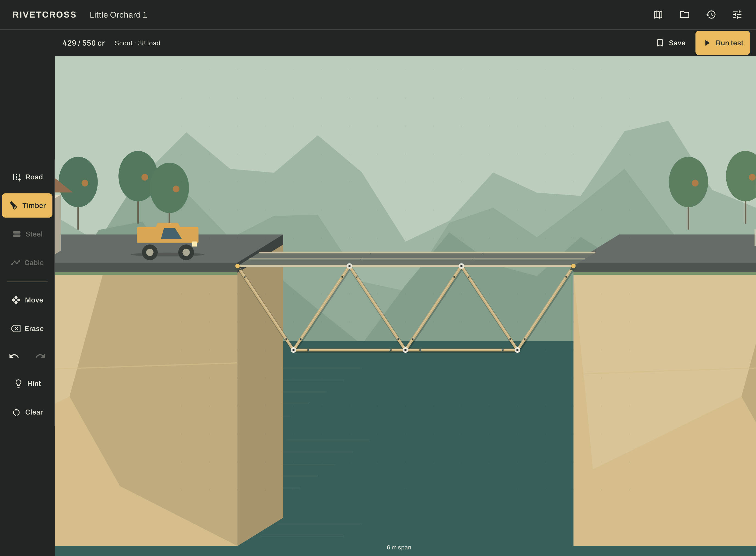Click the orange scout truck
Viewport: 756px width, 556px height.
(168, 241)
